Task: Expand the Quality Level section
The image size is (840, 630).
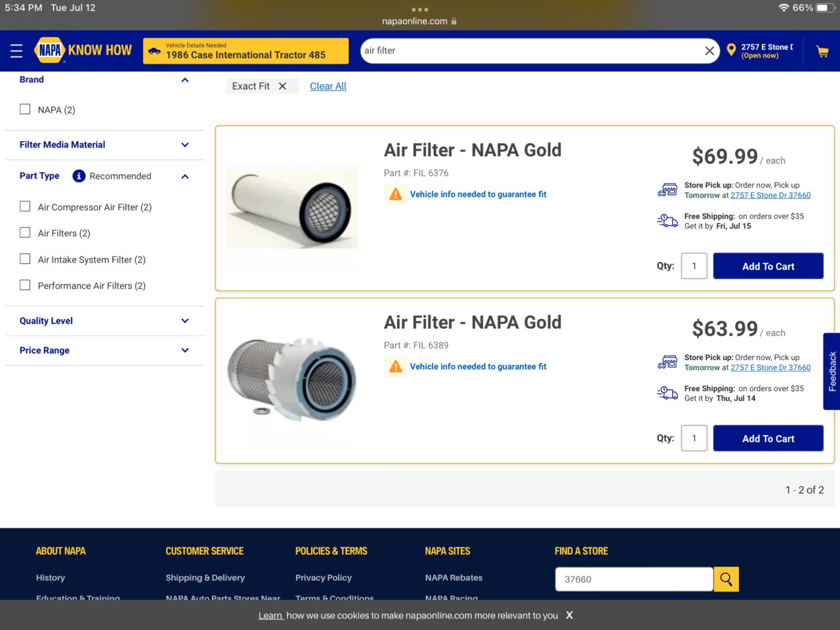Action: point(185,321)
